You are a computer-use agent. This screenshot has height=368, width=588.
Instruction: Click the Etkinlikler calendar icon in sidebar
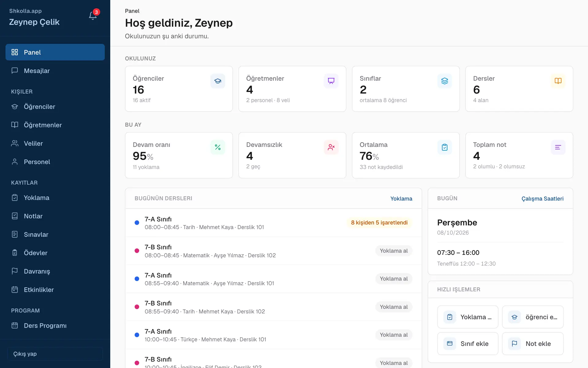(x=15, y=289)
